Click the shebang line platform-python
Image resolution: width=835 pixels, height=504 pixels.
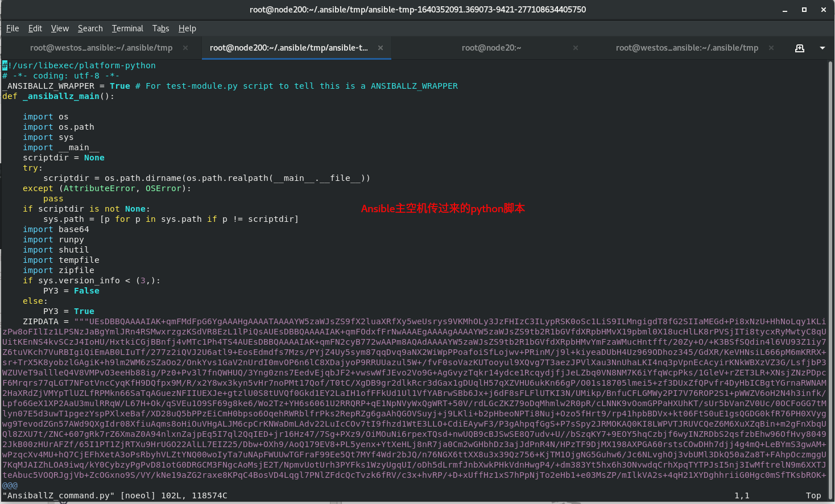(79, 65)
